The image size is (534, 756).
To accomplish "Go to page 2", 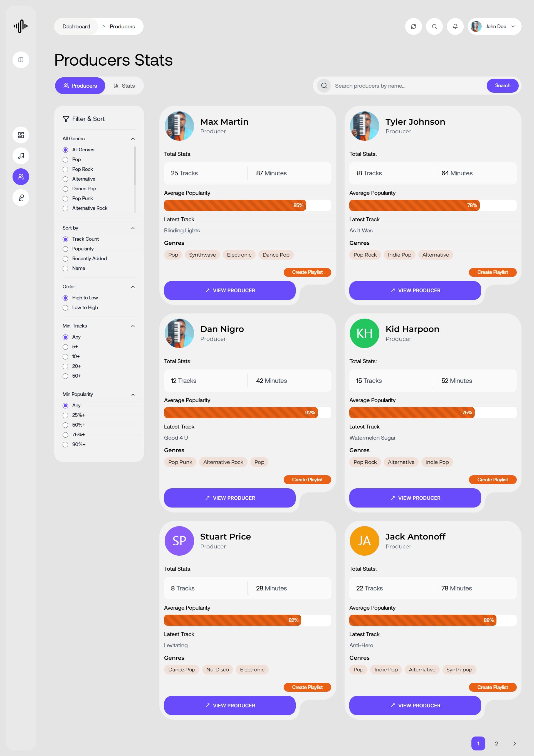I will [x=496, y=743].
